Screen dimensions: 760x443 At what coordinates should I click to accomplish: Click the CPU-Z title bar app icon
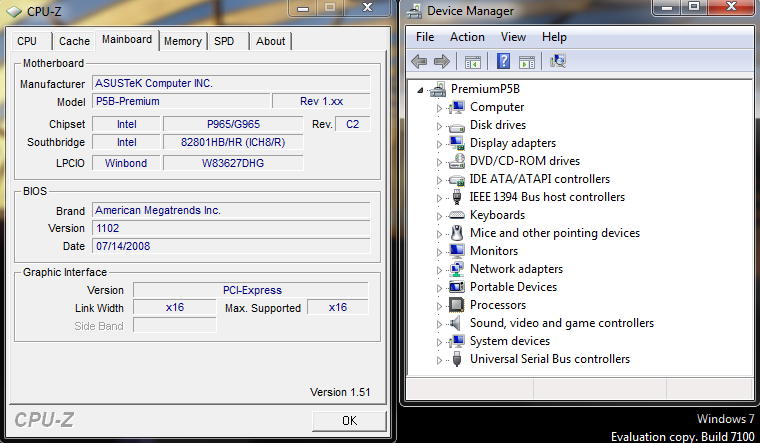tap(14, 12)
